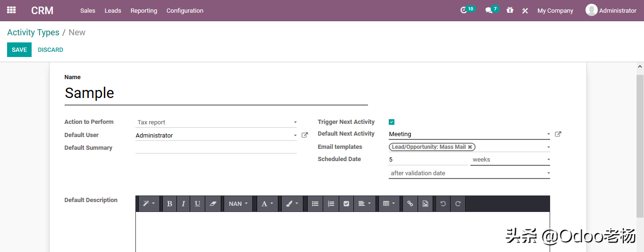
Task: Open the Reporting menu
Action: pos(144,10)
